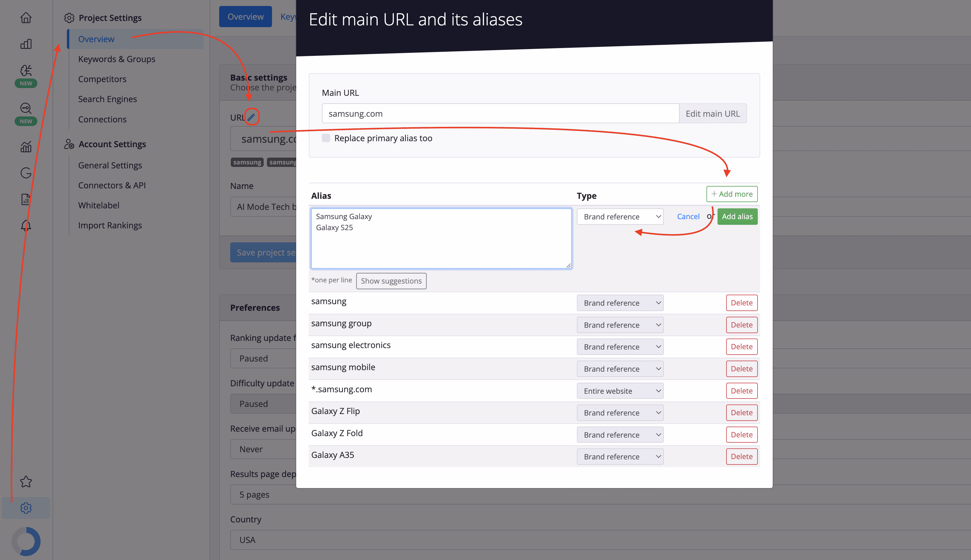Click the Edit main URL button

[712, 113]
